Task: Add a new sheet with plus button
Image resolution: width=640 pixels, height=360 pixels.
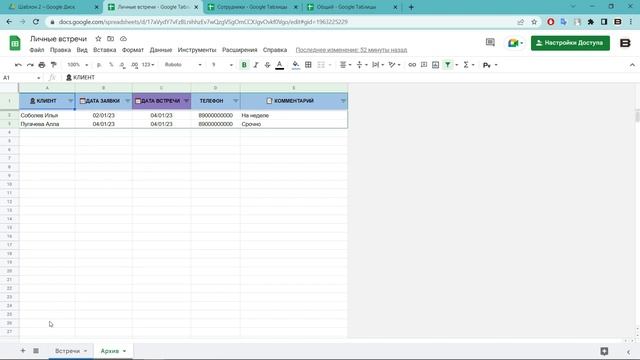Action: (x=23, y=351)
